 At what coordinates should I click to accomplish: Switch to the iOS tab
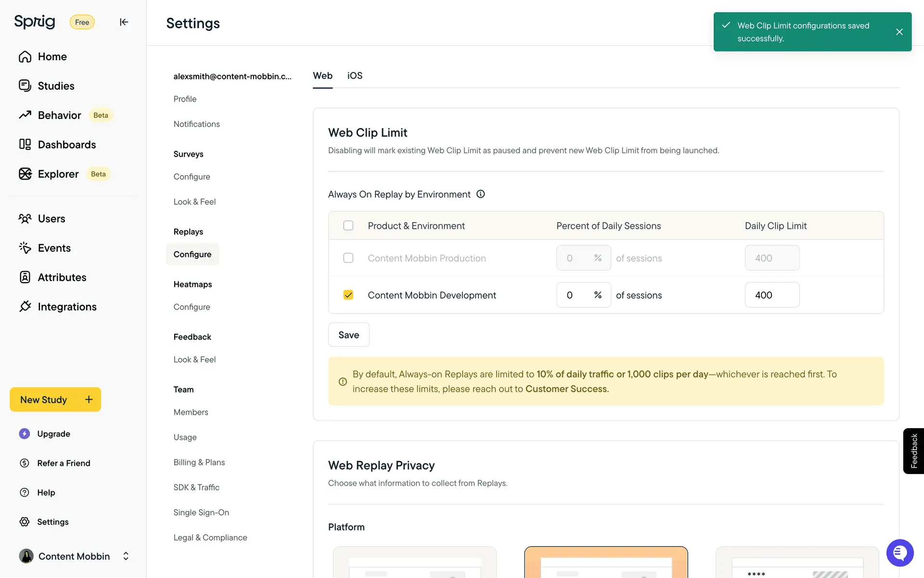355,76
